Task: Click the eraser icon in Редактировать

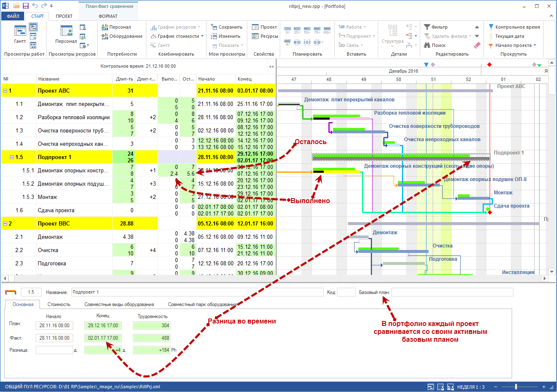Action: [x=477, y=45]
